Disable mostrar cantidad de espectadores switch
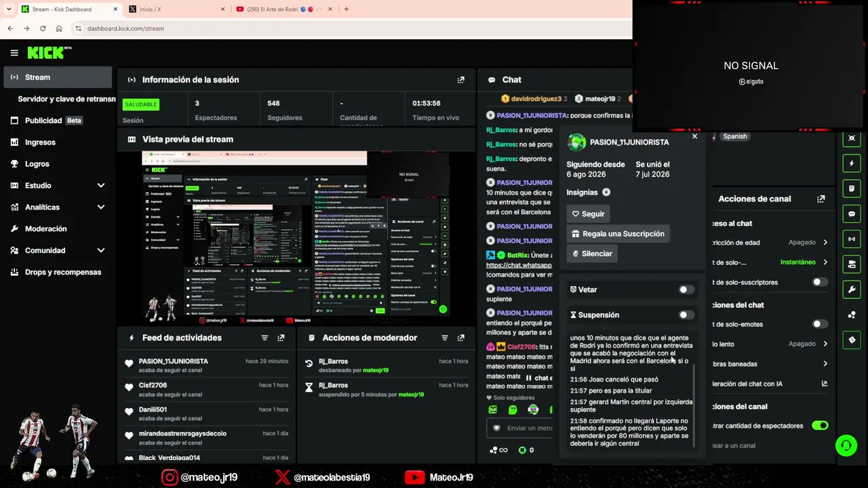The image size is (868, 488). point(820,426)
